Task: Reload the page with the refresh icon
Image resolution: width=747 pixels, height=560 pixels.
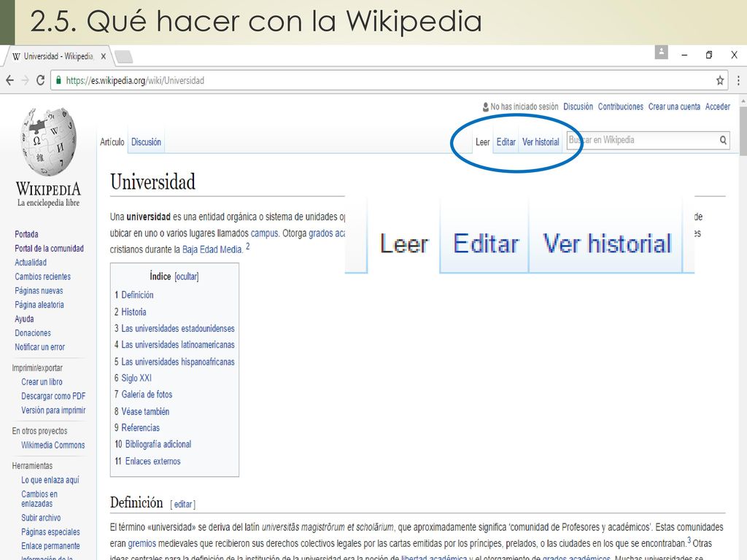Action: point(41,80)
